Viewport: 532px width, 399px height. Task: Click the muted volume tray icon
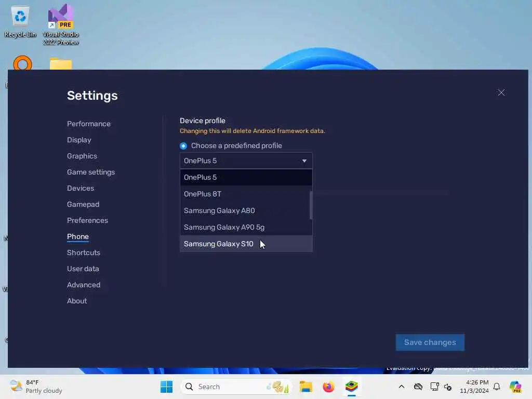448,387
